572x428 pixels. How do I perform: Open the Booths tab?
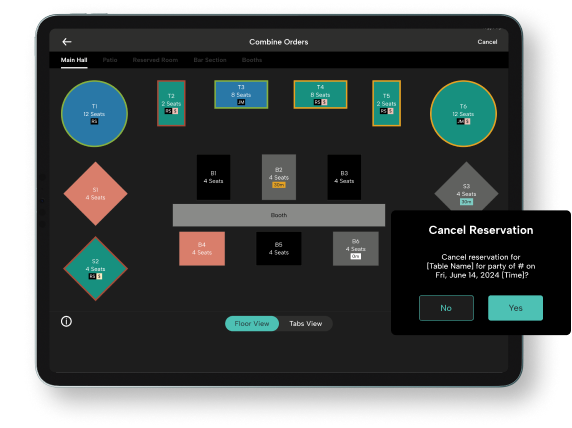252,60
